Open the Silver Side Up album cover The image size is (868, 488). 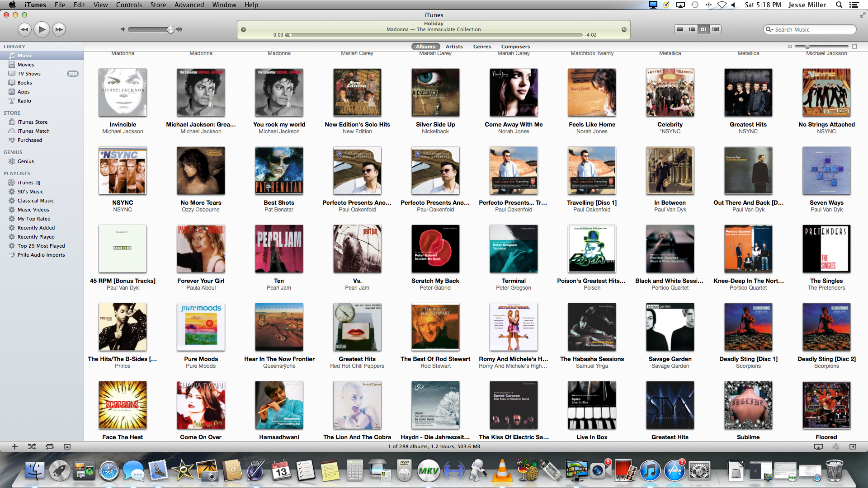(435, 93)
